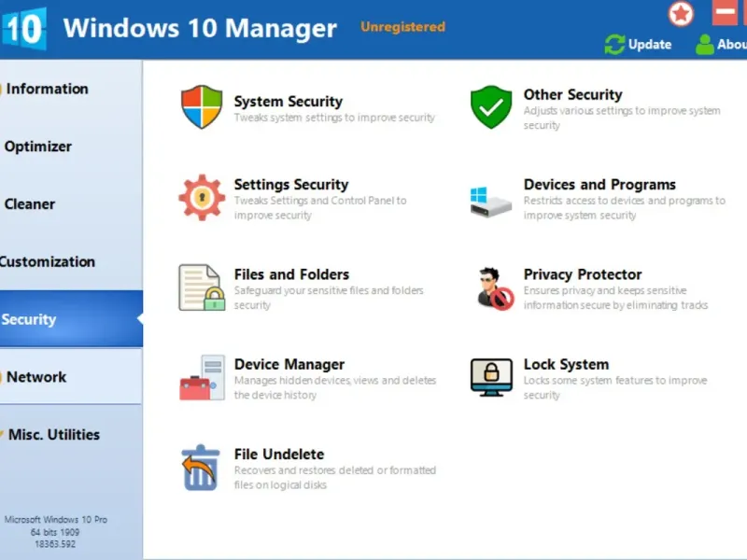747x560 pixels.
Task: Click the green Update refresh icon
Action: point(614,44)
